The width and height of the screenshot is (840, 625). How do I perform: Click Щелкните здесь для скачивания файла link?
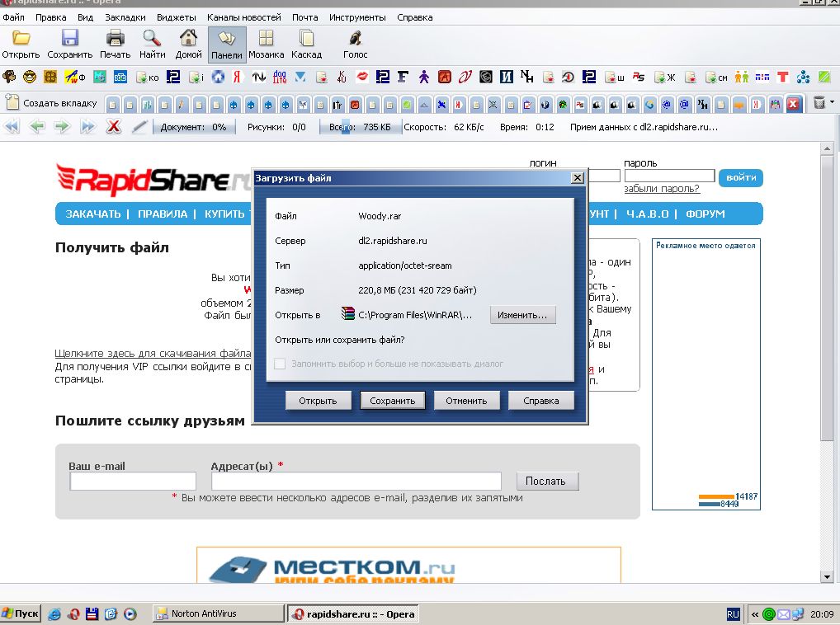click(x=153, y=353)
